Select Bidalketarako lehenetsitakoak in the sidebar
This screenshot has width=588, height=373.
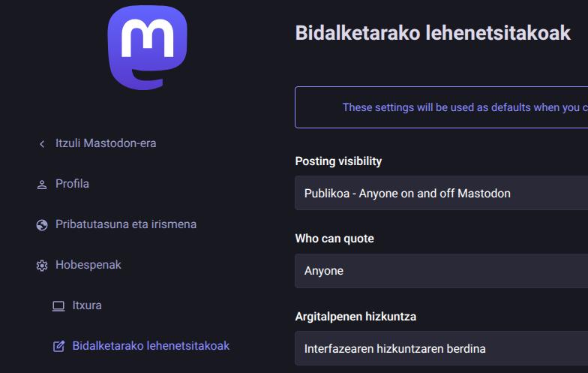click(151, 346)
